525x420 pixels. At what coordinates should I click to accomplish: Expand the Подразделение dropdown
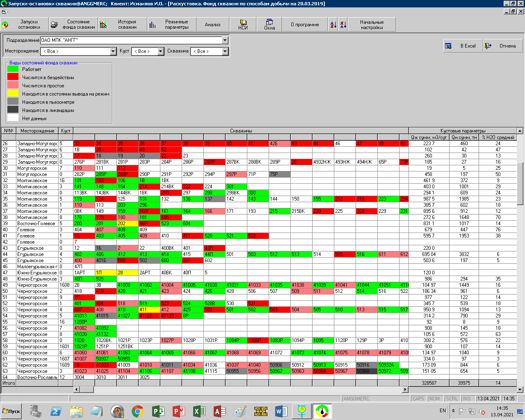(x=225, y=40)
